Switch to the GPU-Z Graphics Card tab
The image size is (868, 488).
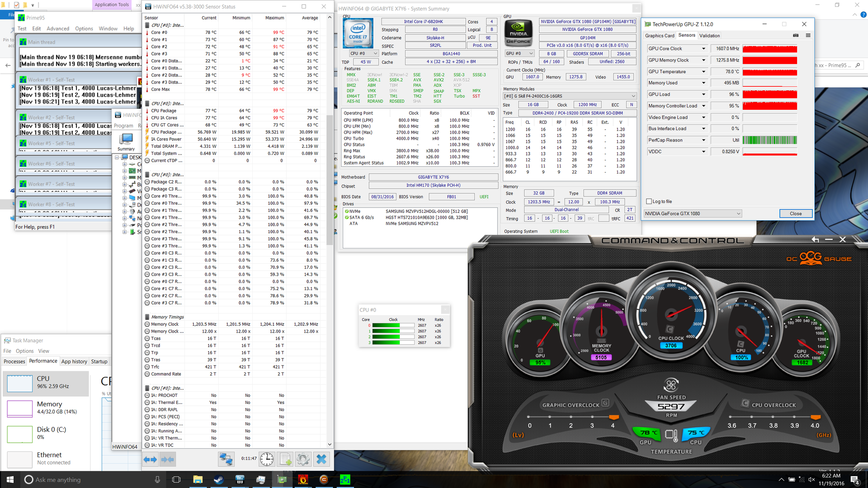[x=660, y=36]
